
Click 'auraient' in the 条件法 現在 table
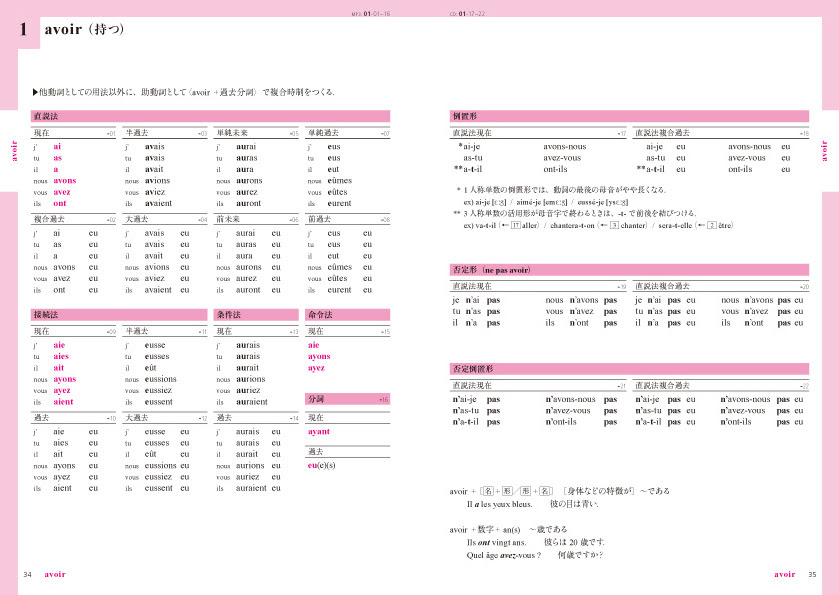[x=252, y=402]
